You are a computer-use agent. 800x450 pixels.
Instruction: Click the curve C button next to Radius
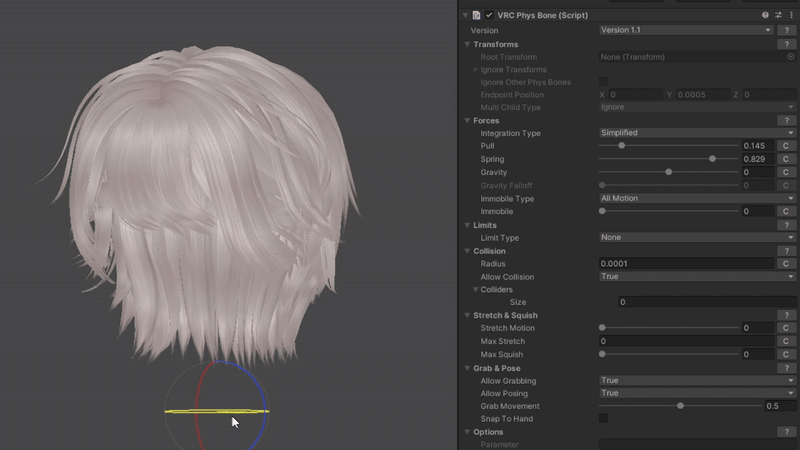tap(786, 264)
